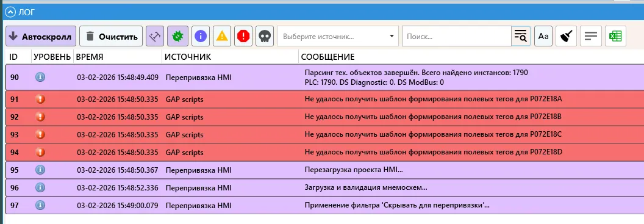Click the error icon in row 93
The width and height of the screenshot is (644, 224).
click(40, 134)
